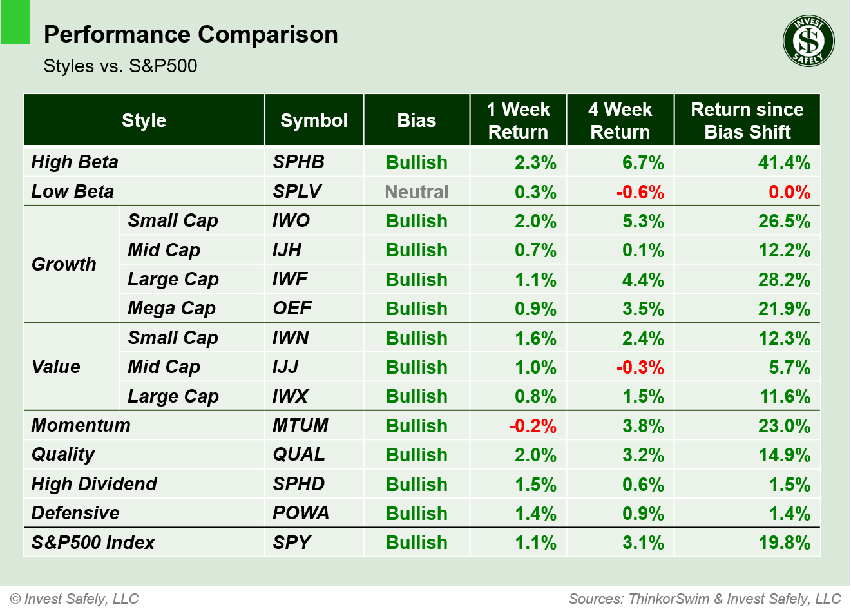Select Return since Bias Shift header
851x616 pixels.
point(747,120)
